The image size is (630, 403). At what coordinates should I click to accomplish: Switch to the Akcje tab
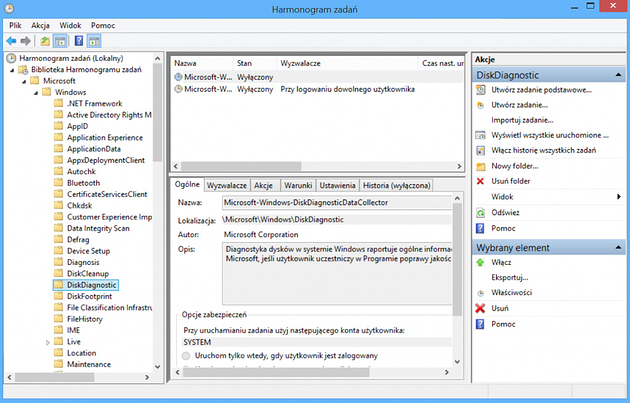pos(264,186)
